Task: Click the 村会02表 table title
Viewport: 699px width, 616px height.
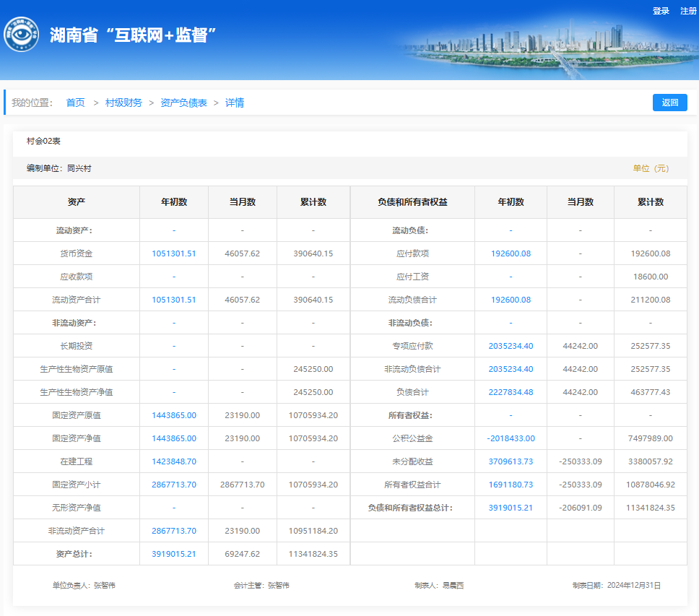Action: (43, 142)
